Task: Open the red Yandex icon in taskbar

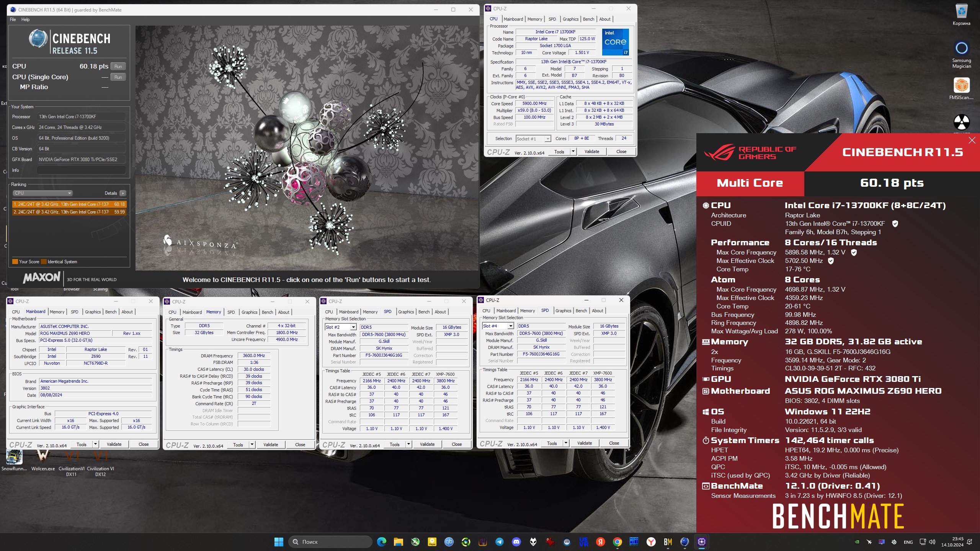Action: [600, 542]
